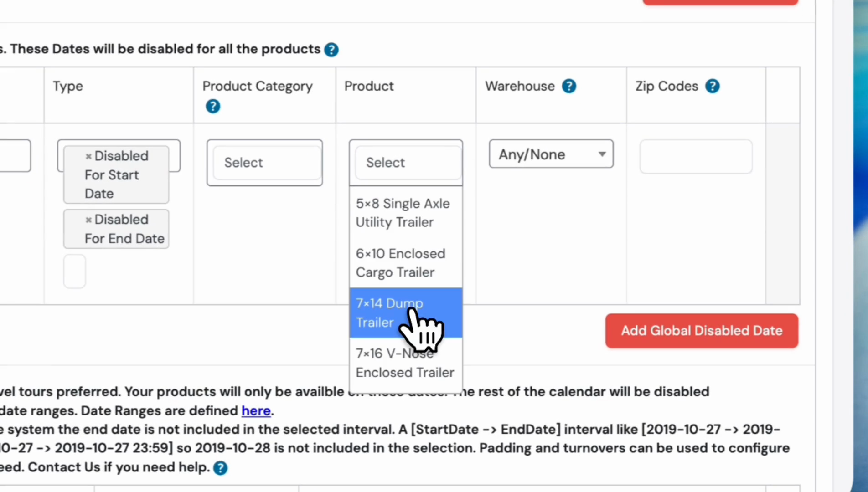
Task: Click Product Category help icon
Action: [212, 107]
